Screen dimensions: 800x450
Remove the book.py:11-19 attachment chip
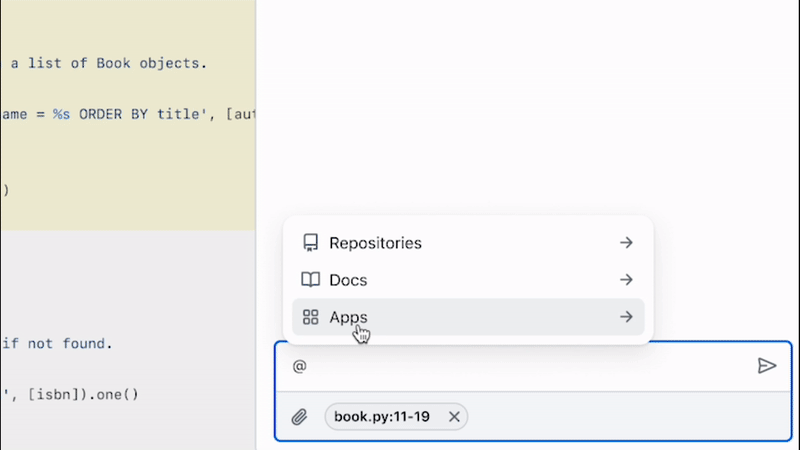pos(454,417)
